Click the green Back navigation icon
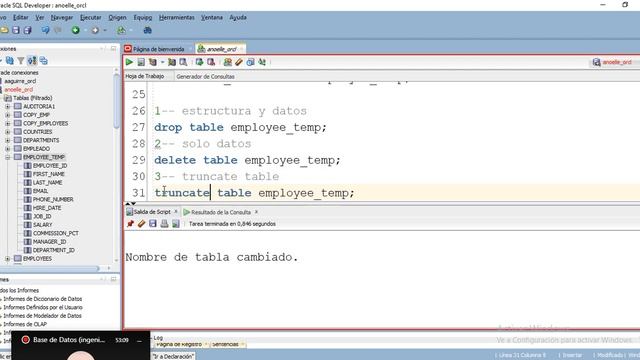The image size is (640, 360). pos(76,30)
